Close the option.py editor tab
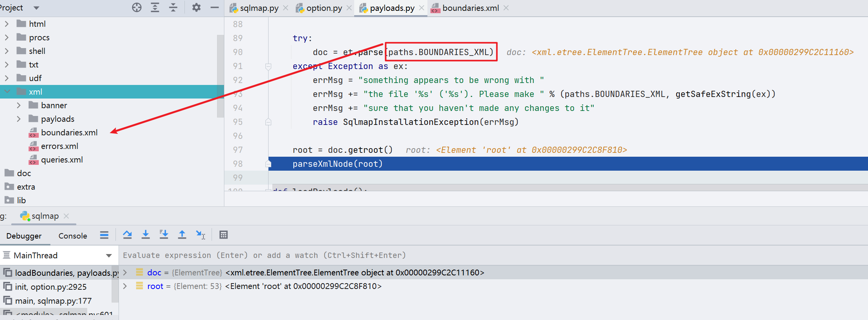The width and height of the screenshot is (868, 320). [349, 8]
